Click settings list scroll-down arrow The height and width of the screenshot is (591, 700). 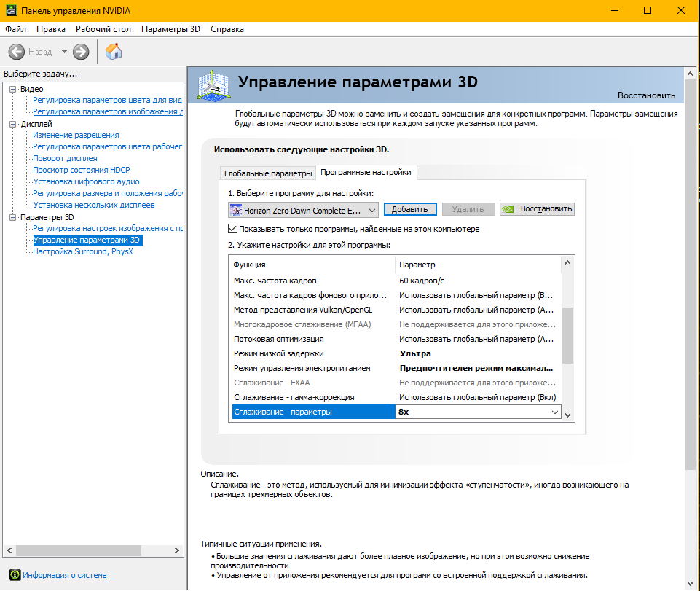pos(568,415)
